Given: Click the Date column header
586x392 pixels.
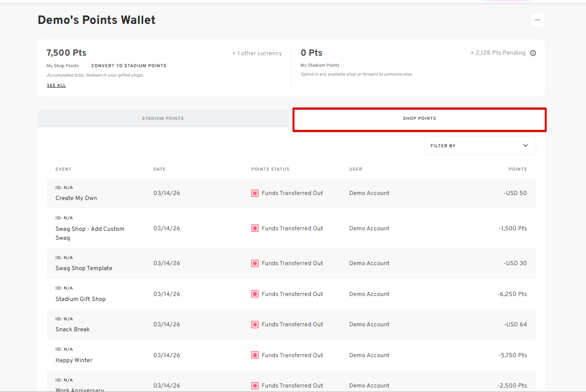Looking at the screenshot, I should click(159, 169).
